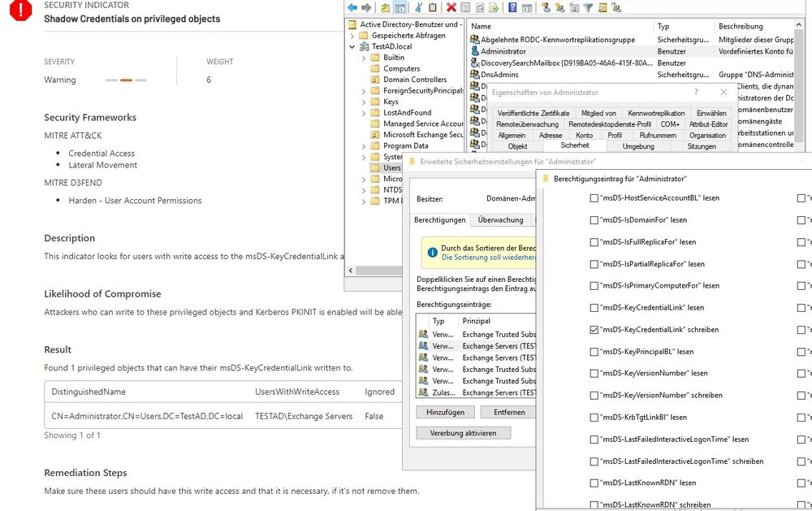812x511 pixels.
Task: Collapse the TestAD.local tree node
Action: pyautogui.click(x=352, y=47)
